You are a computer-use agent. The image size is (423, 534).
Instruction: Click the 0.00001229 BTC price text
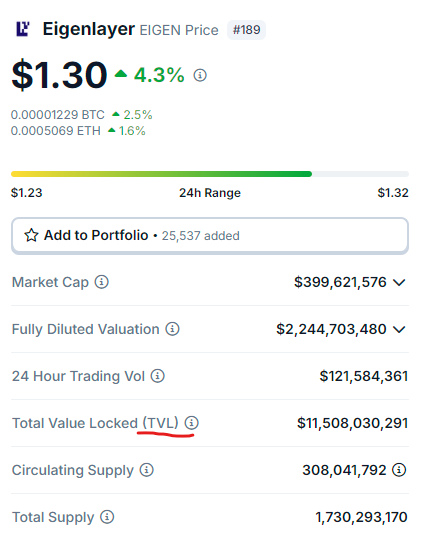[x=58, y=115]
